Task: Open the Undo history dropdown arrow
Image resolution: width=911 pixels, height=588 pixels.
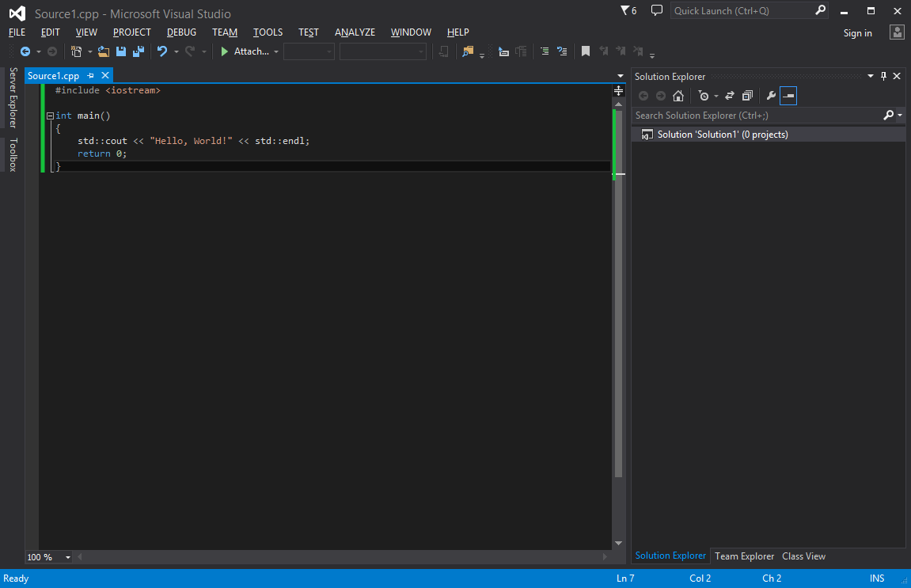Action: click(177, 51)
